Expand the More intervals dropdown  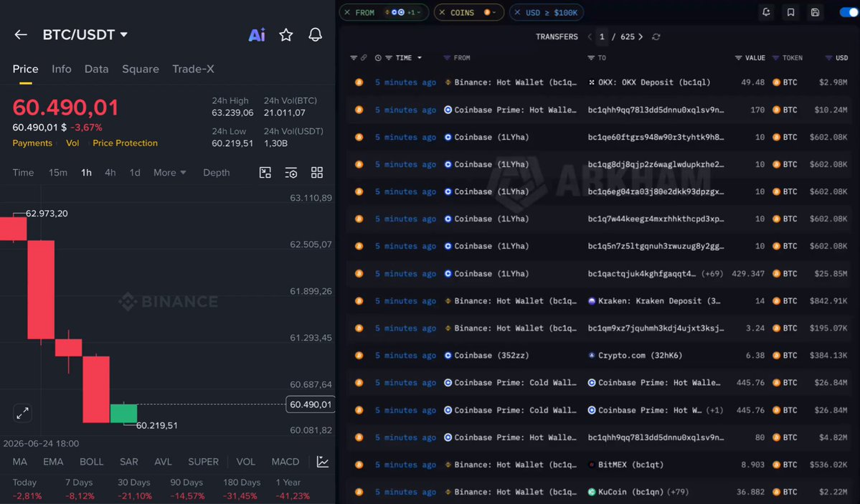coord(169,173)
